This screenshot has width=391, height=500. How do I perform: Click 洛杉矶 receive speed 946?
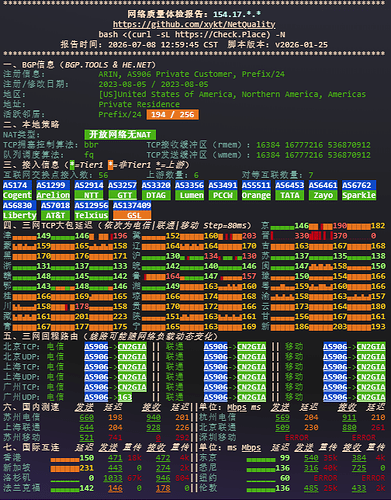(163, 478)
